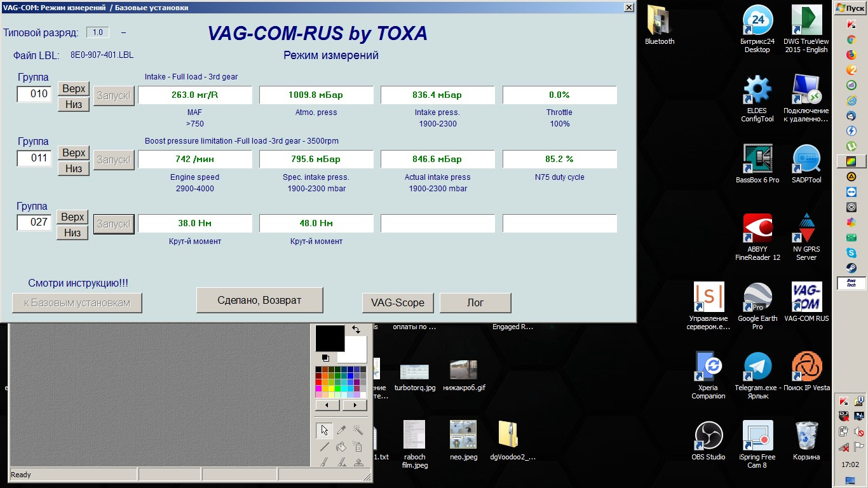Click Верх button for group 027
868x488 pixels.
[72, 217]
